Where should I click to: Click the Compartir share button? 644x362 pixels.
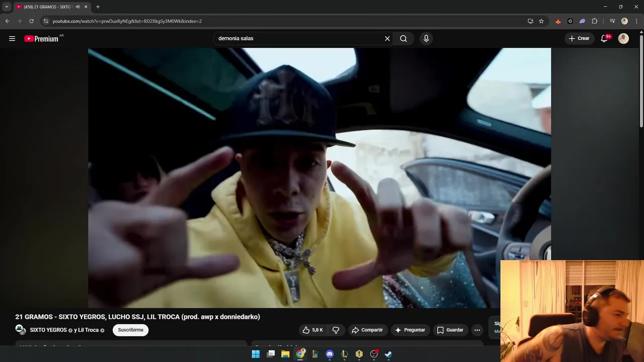(368, 330)
